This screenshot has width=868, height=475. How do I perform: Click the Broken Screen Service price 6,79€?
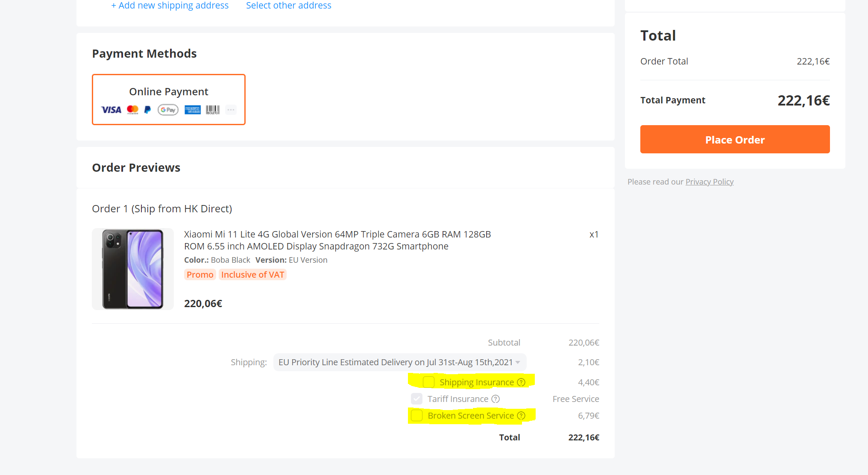point(589,416)
